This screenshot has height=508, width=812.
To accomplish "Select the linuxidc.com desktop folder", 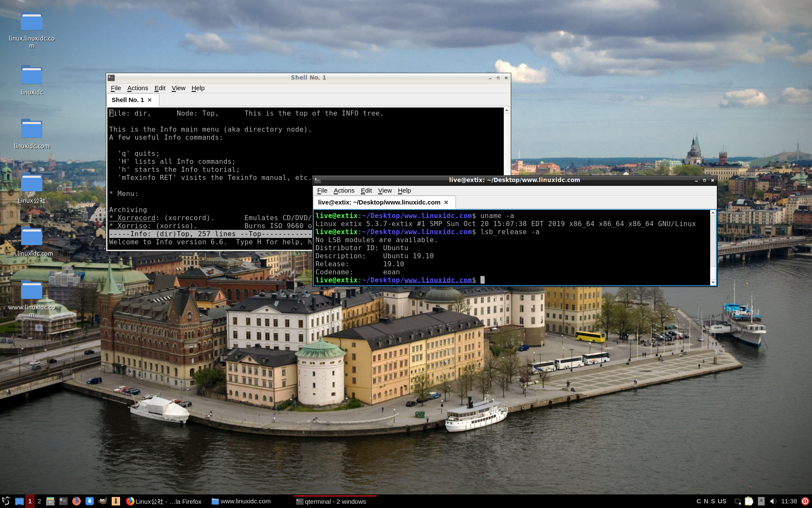I will coord(32,134).
